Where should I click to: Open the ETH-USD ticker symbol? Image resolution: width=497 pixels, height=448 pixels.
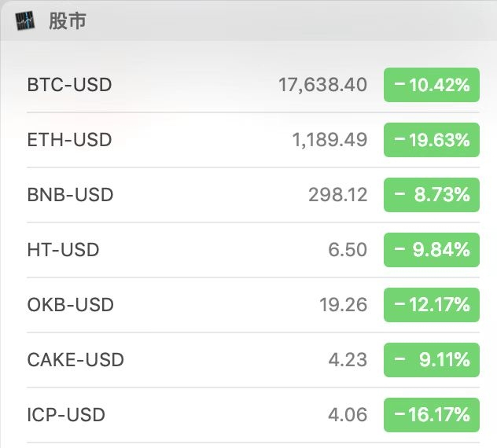[x=69, y=140]
